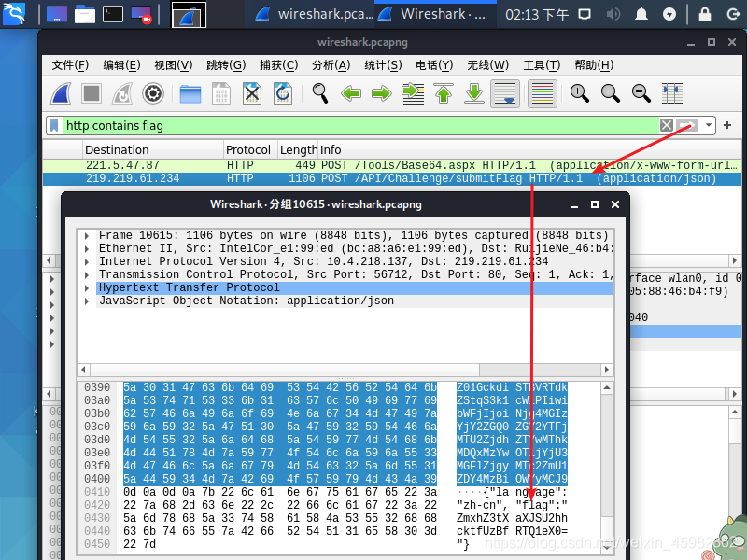Open the 统计(S) menu
Image resolution: width=747 pixels, height=560 pixels.
[383, 64]
